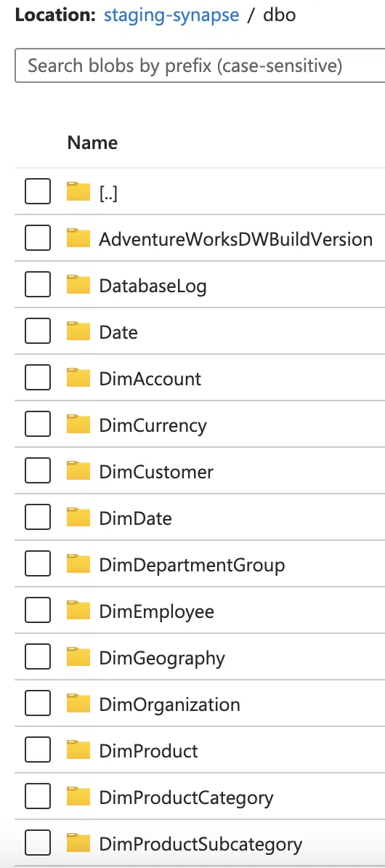The image size is (385, 868).
Task: Tick the DimProductSubcategory checkbox
Action: (x=38, y=843)
